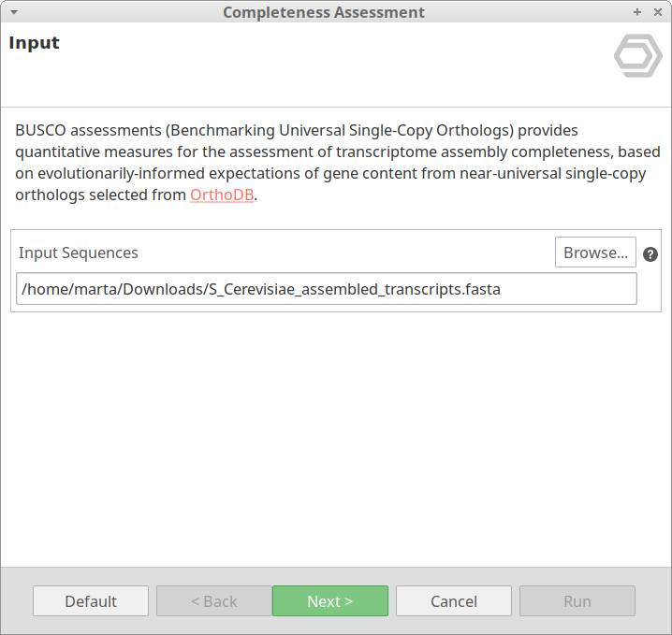Click the greyed-out Run button
The height and width of the screenshot is (635, 672).
pos(577,601)
